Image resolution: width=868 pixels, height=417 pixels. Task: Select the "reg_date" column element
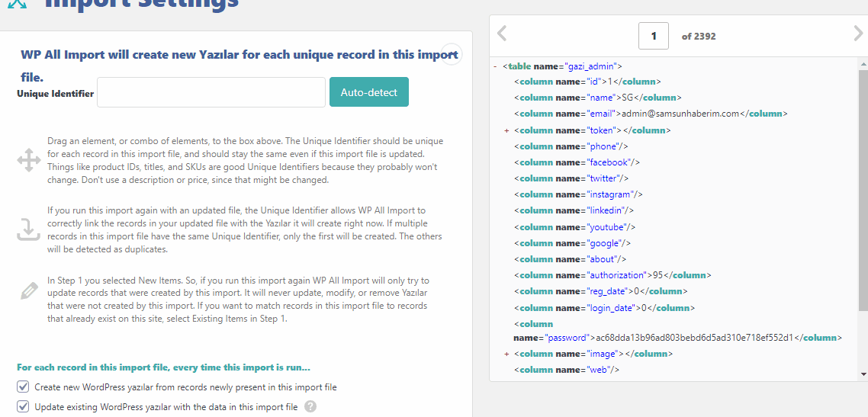click(600, 291)
